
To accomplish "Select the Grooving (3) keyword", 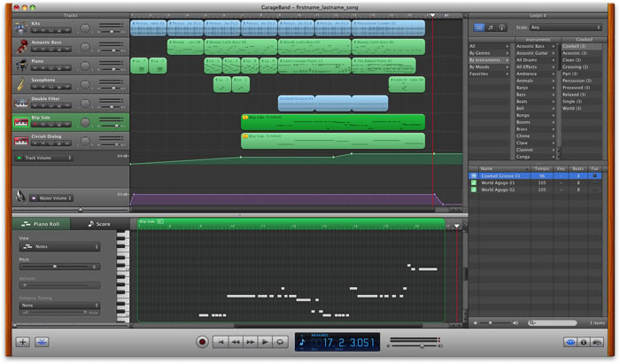I will point(582,66).
